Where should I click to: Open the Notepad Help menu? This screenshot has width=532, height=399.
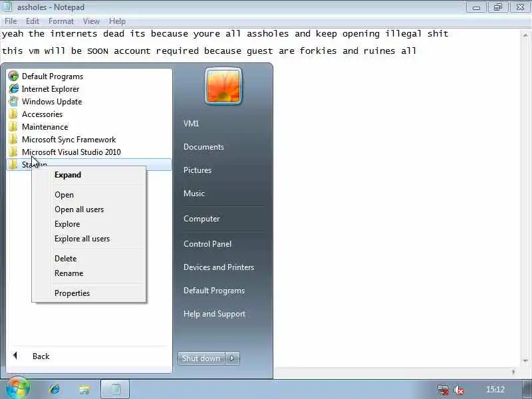[118, 21]
